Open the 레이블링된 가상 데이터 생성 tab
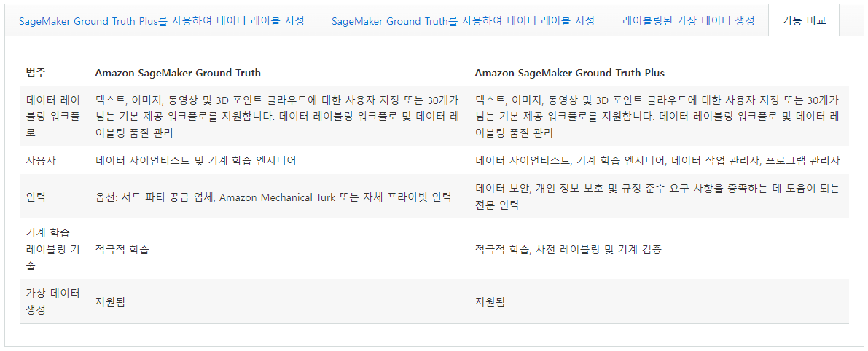The image size is (868, 351). 688,22
